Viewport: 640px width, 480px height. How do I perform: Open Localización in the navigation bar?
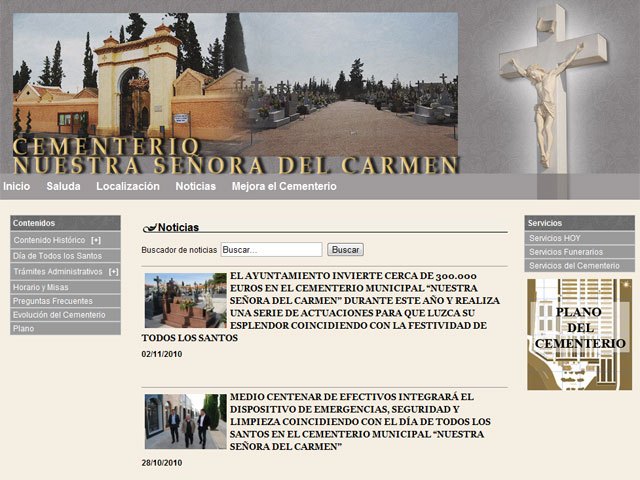127,186
